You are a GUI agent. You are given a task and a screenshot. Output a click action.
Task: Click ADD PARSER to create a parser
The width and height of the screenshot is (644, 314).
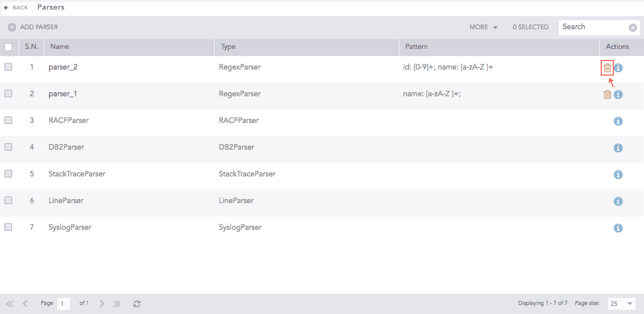[x=32, y=27]
